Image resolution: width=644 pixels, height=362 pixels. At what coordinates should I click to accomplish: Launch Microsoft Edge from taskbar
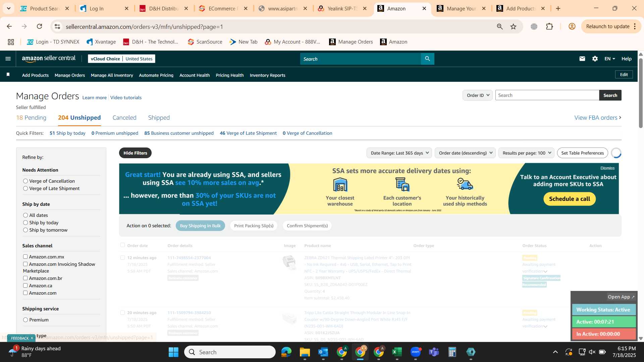point(286,352)
